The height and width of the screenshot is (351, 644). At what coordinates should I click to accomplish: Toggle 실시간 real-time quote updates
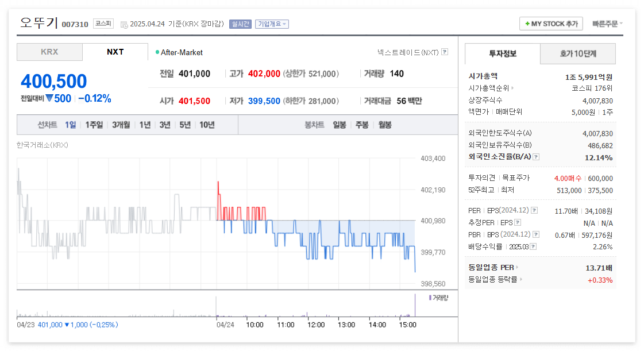(240, 24)
